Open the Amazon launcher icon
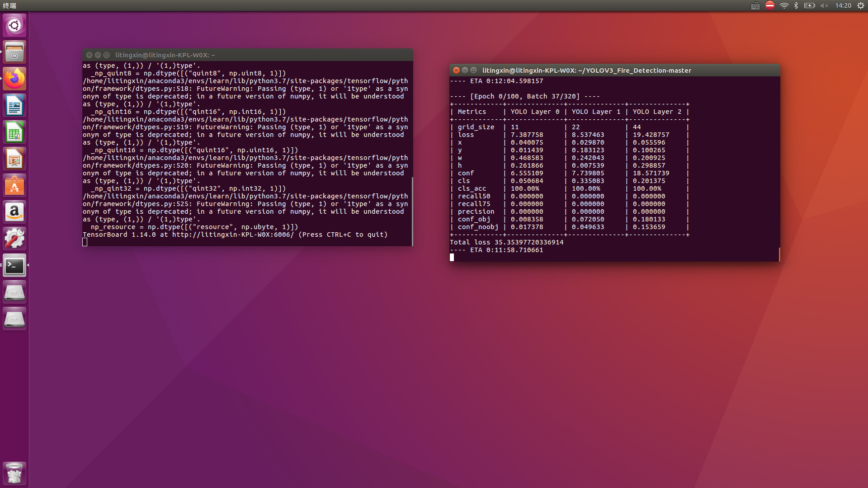 pyautogui.click(x=14, y=212)
